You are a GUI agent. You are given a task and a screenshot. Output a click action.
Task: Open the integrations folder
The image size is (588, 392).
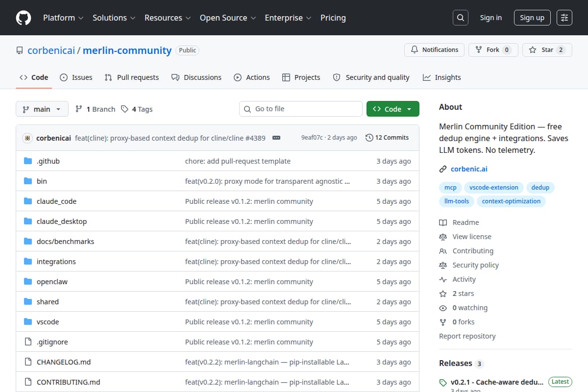[x=56, y=262]
